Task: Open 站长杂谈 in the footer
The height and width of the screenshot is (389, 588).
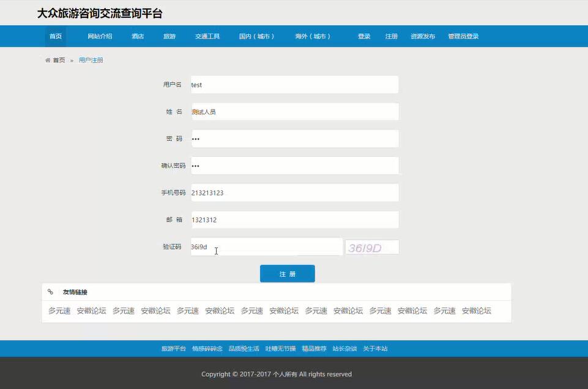Action: (344, 349)
